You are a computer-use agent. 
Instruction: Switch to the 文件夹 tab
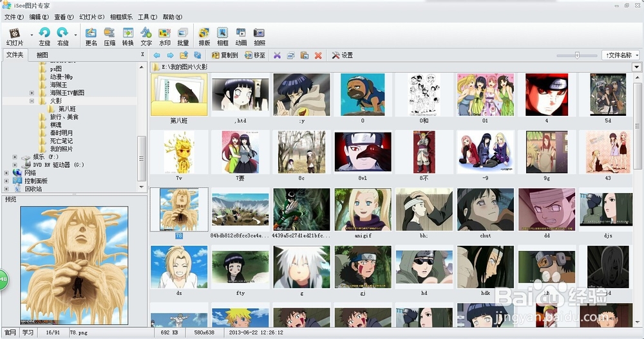pyautogui.click(x=15, y=55)
